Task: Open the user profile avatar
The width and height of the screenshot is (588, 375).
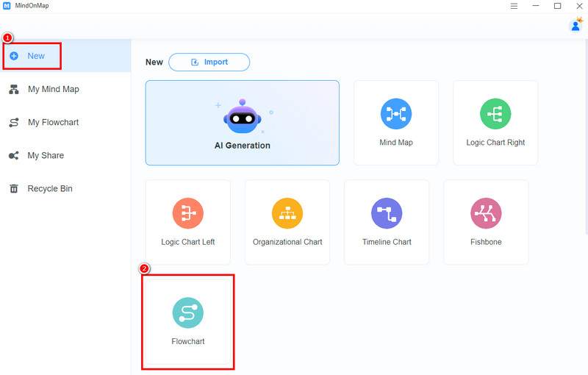Action: (x=576, y=26)
